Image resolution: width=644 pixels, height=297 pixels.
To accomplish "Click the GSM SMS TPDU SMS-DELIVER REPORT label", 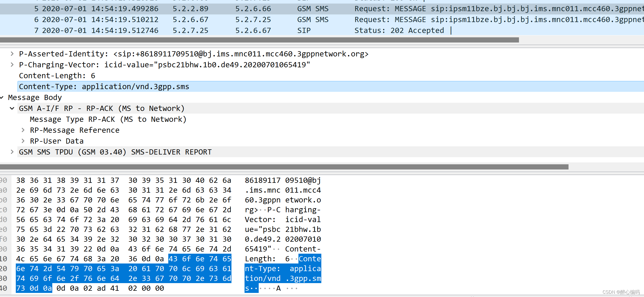I will pos(115,152).
